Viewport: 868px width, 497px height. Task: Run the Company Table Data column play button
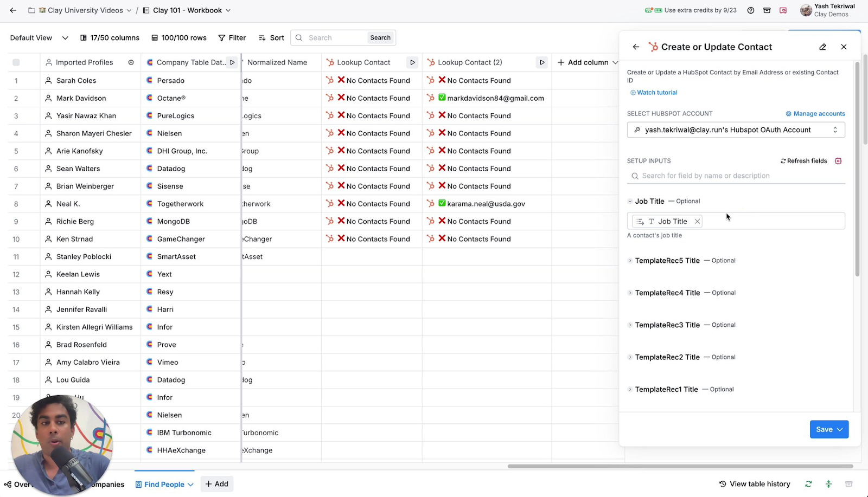[x=232, y=62]
